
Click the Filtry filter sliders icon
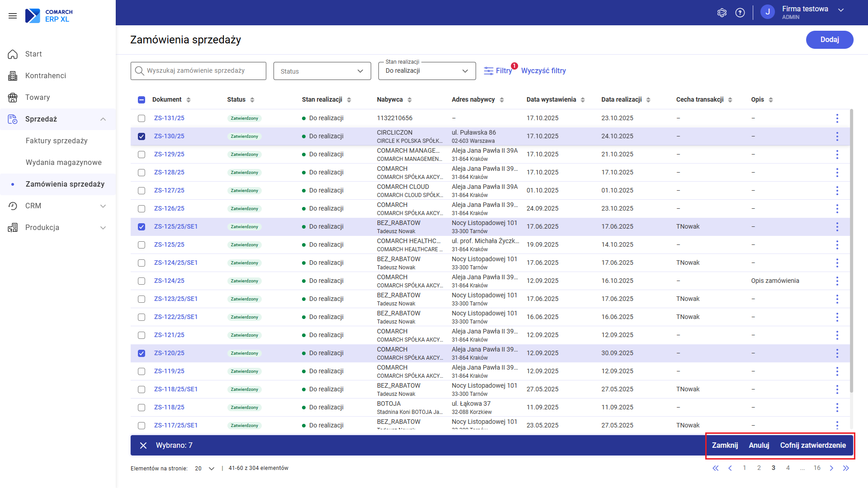pyautogui.click(x=489, y=71)
